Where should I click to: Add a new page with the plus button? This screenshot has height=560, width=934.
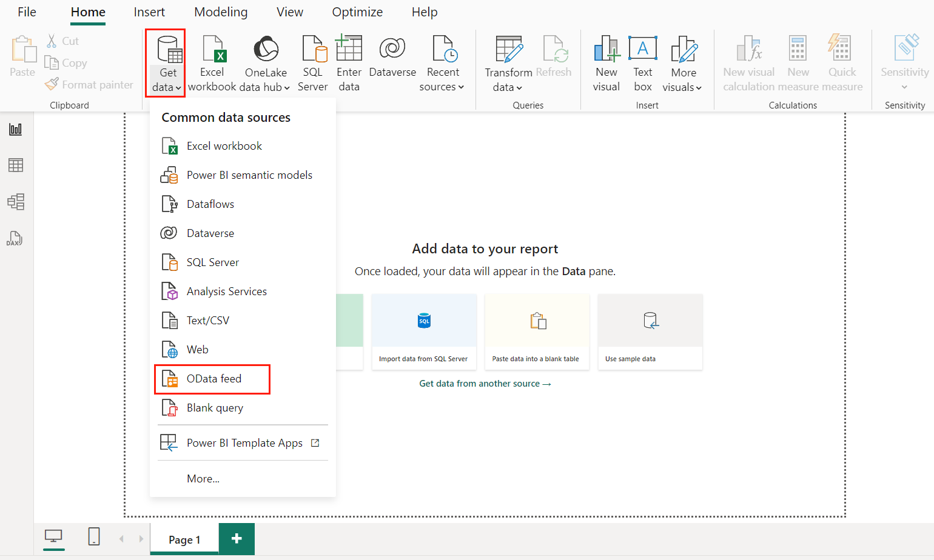[x=236, y=539]
